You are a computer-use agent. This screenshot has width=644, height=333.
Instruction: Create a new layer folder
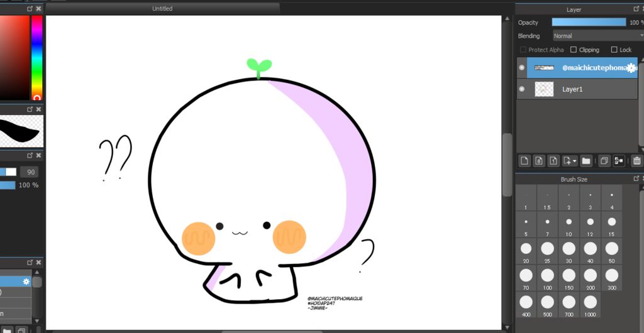pyautogui.click(x=586, y=161)
